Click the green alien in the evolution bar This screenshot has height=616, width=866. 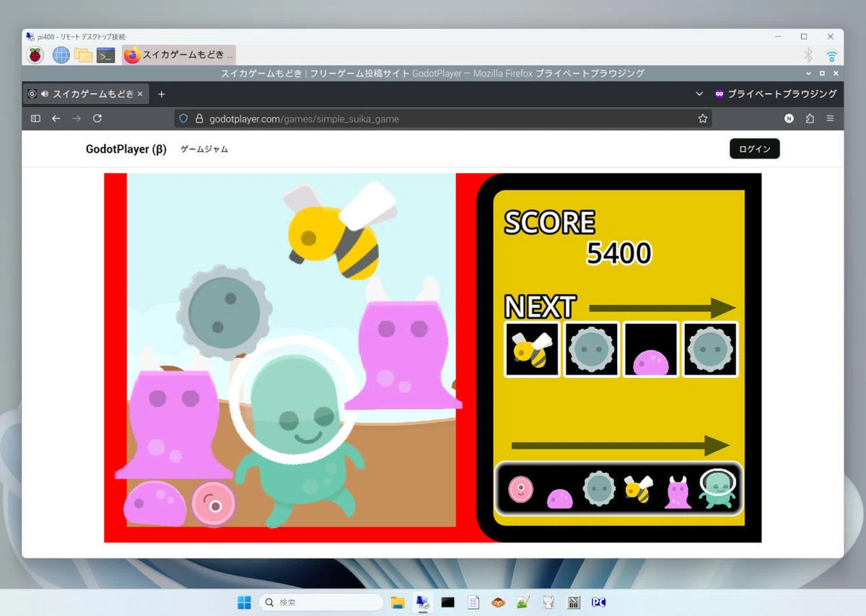point(717,488)
